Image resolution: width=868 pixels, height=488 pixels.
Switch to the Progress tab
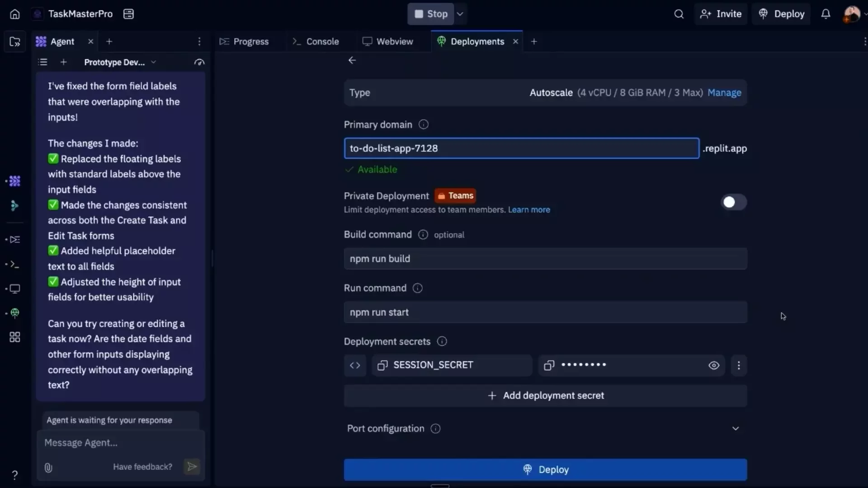[x=250, y=41]
